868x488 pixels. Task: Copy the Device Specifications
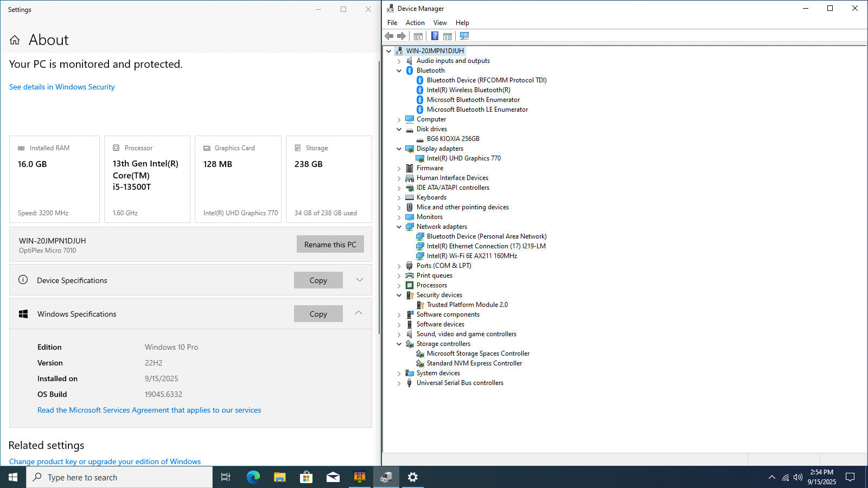pyautogui.click(x=318, y=280)
